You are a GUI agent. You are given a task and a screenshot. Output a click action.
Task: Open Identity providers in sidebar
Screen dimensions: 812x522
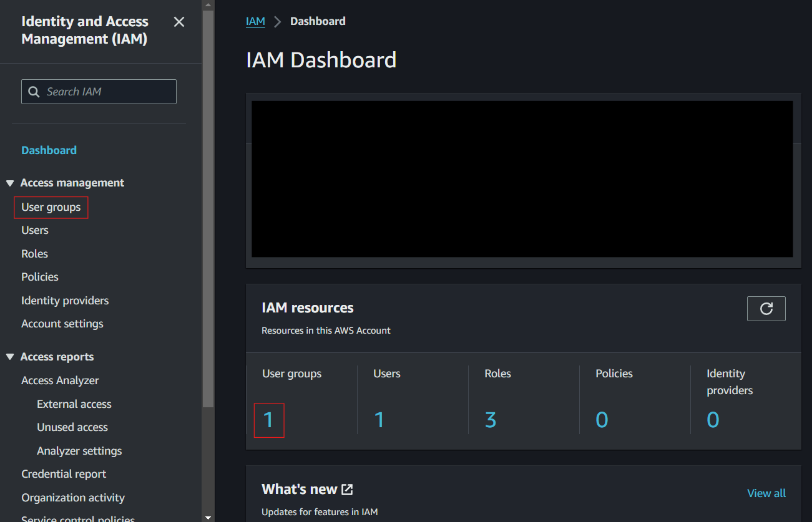click(x=65, y=301)
